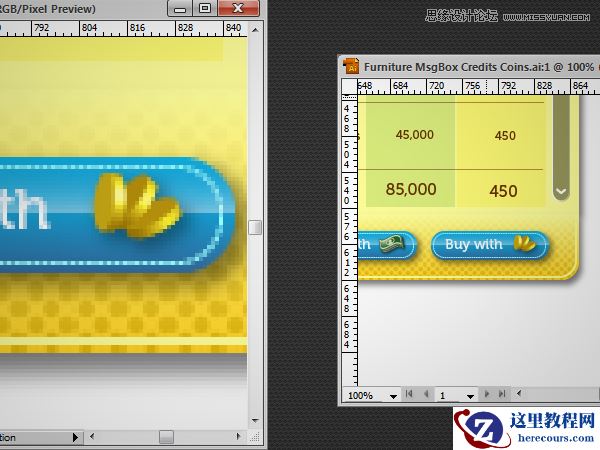This screenshot has height=450, width=600.
Task: Click the resize grip in left window corner
Action: tap(255, 437)
